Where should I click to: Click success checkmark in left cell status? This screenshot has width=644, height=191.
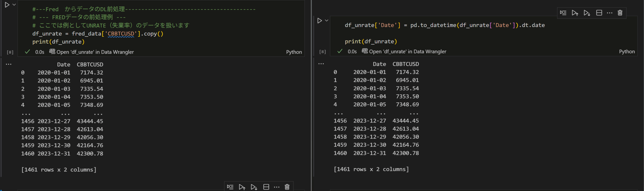(x=27, y=52)
